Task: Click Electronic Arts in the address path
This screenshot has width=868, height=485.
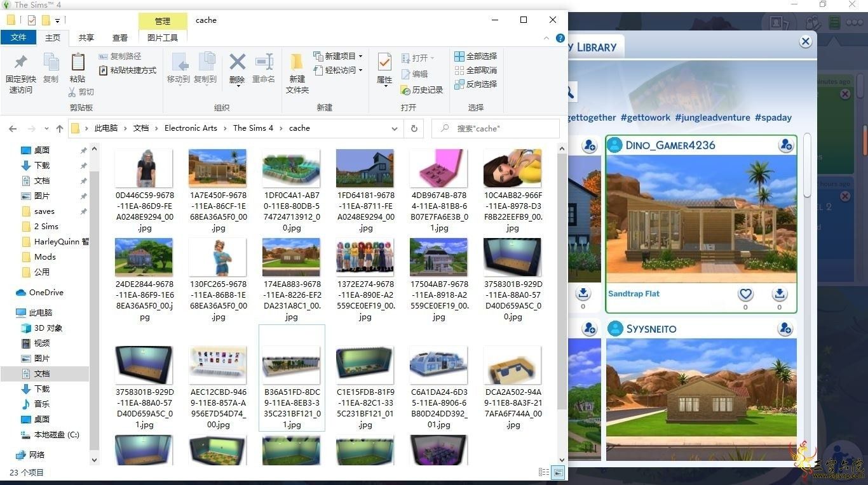Action: 191,128
